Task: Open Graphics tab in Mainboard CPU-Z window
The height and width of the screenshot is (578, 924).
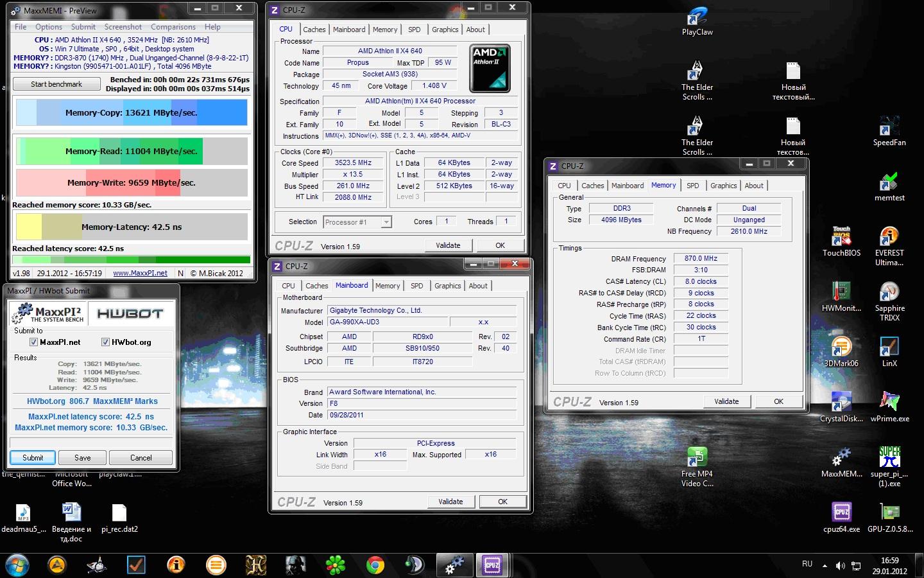Action: pyautogui.click(x=448, y=286)
